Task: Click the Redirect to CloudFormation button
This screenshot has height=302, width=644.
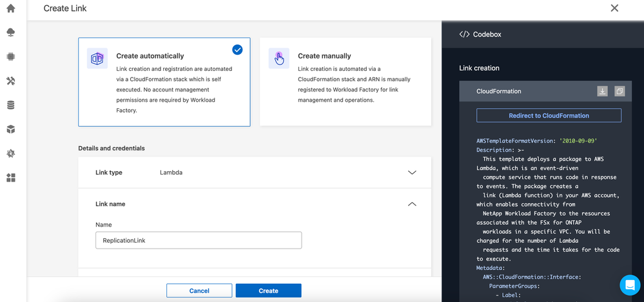Action: point(549,116)
